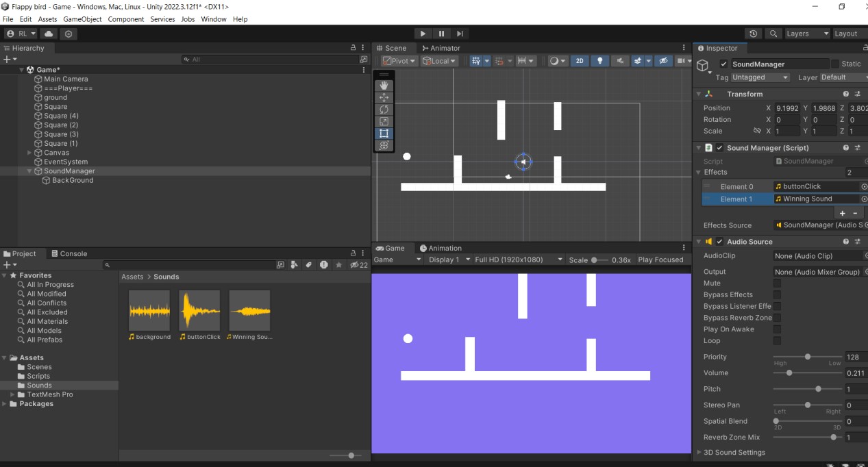Toggle the 2D view mode button
Screen dimensions: 868x467
coord(580,61)
